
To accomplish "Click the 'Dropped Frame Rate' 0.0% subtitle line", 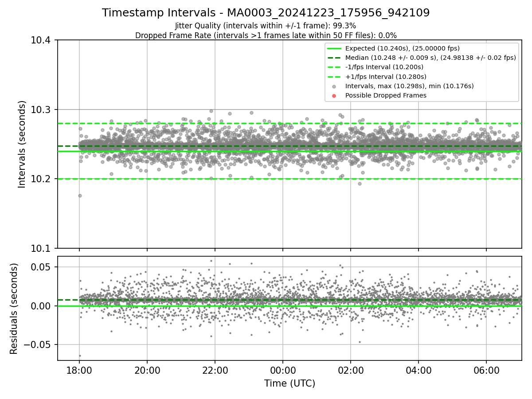I will pos(266,35).
